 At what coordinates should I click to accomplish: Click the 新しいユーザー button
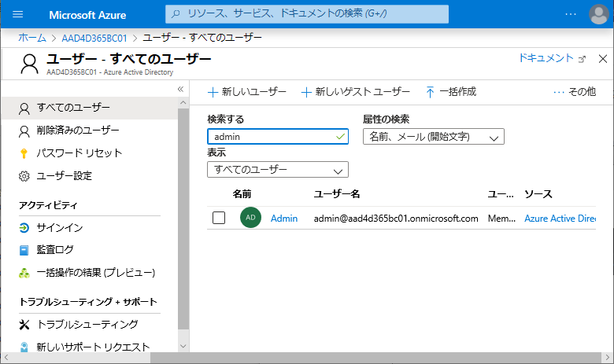[x=247, y=92]
